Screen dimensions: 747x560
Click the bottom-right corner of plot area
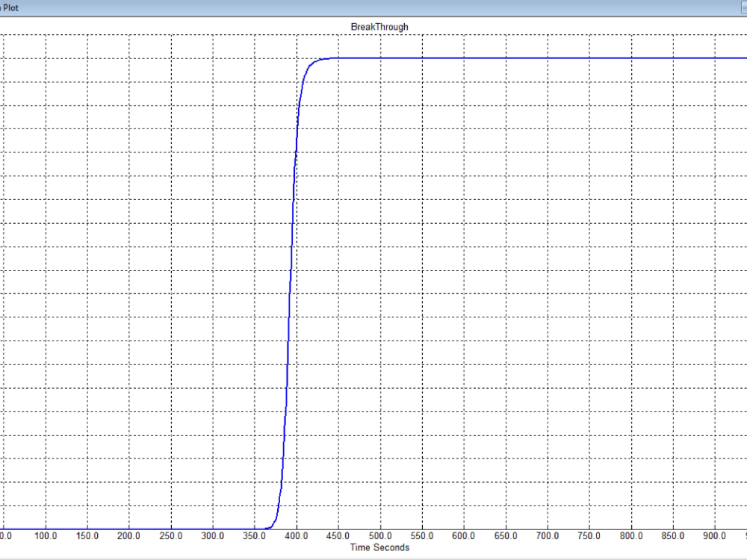point(743,529)
